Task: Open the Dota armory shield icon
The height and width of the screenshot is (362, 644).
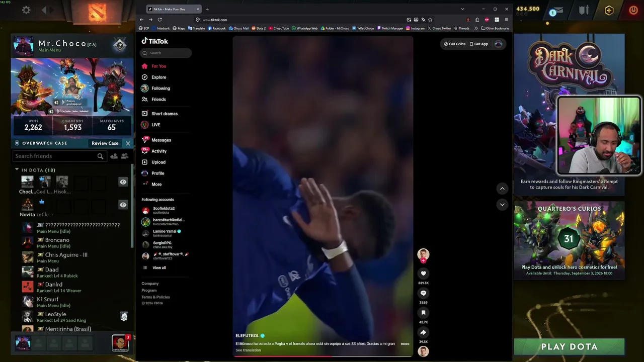Action: coord(584,10)
